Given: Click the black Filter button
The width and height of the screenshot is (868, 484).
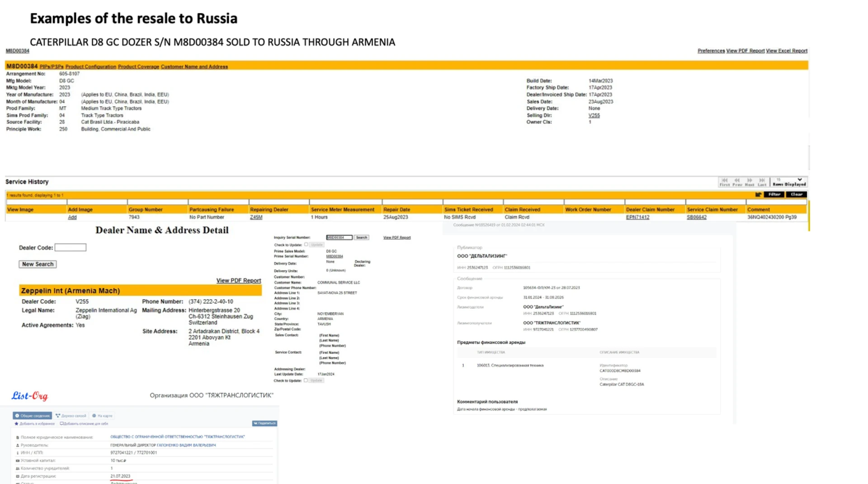Looking at the screenshot, I should (774, 195).
